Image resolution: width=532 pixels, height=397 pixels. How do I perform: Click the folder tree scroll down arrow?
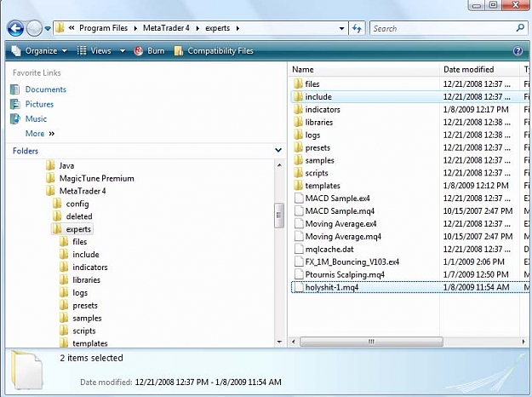point(279,342)
